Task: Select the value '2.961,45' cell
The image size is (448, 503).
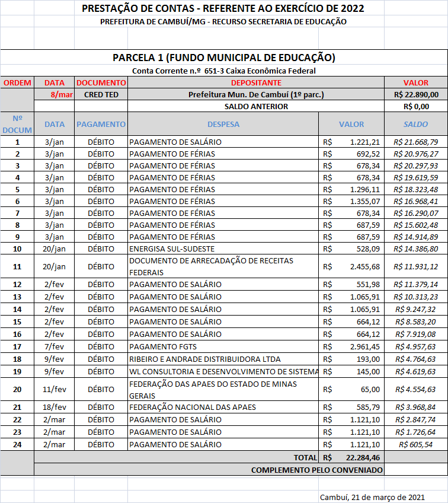Action: [x=351, y=346]
